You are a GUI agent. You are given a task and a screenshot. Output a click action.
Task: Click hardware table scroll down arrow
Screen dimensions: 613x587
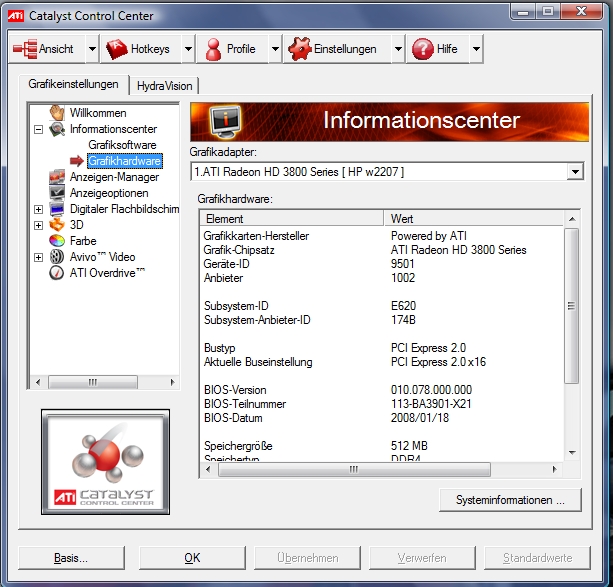[x=572, y=453]
